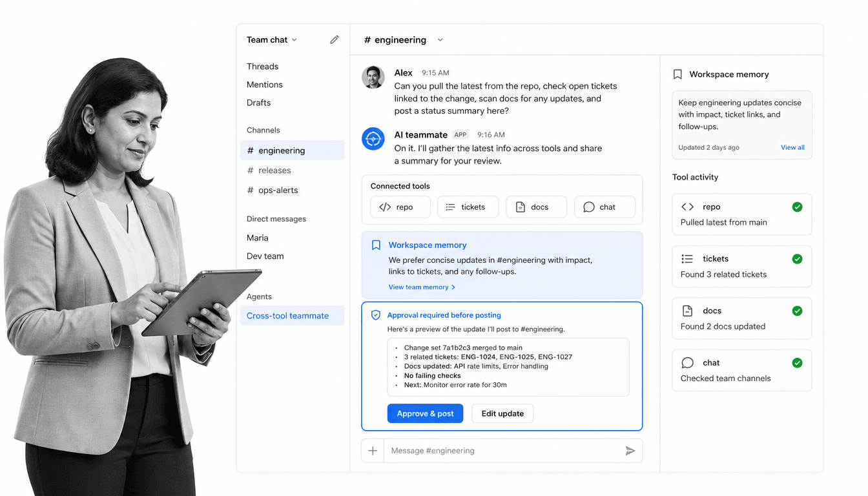Screen dimensions: 868x496
Task: Open direct message with Maria
Action: click(x=257, y=238)
